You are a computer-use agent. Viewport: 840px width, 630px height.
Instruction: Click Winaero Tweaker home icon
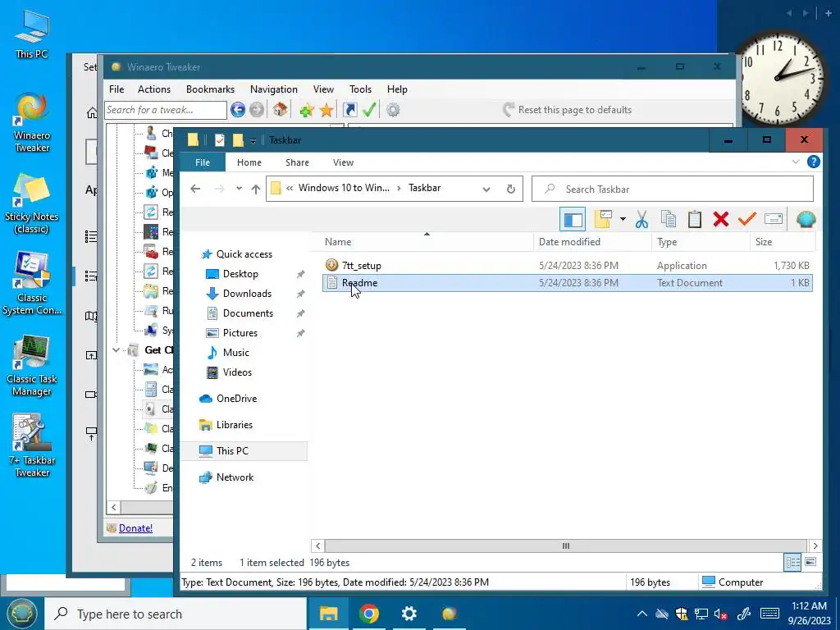point(280,110)
